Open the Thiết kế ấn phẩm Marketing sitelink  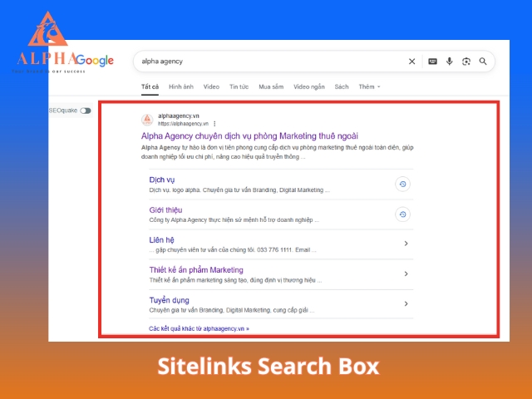[196, 270]
